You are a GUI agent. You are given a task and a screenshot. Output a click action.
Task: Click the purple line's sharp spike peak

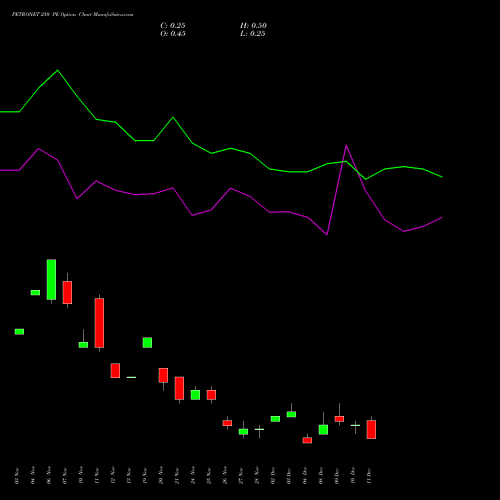(346, 146)
